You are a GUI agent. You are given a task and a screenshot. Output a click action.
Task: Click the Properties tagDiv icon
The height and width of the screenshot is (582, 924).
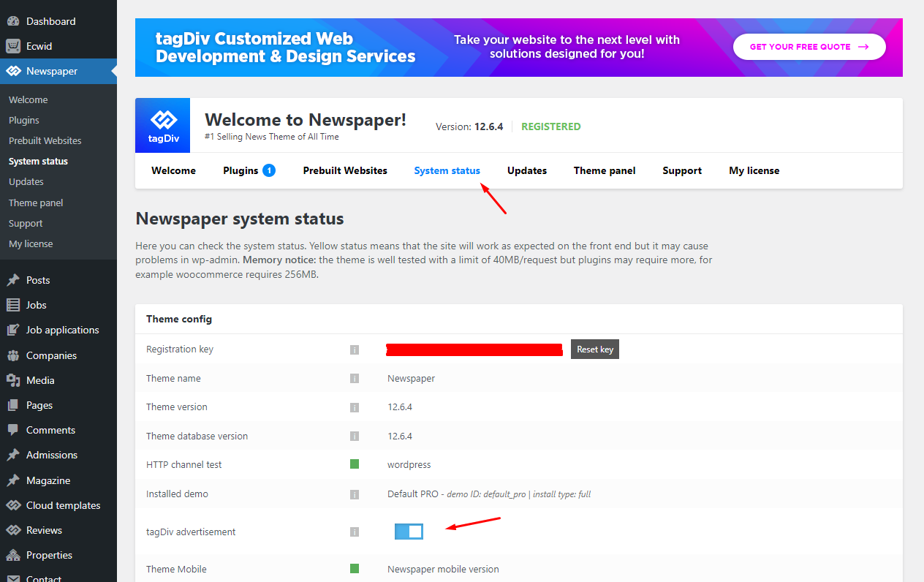[x=13, y=555]
